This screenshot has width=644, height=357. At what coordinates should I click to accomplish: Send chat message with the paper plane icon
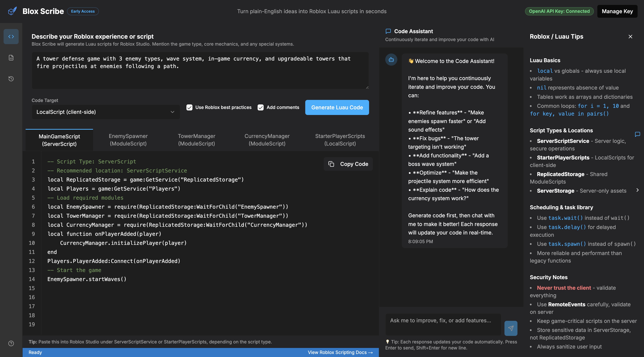tap(511, 328)
